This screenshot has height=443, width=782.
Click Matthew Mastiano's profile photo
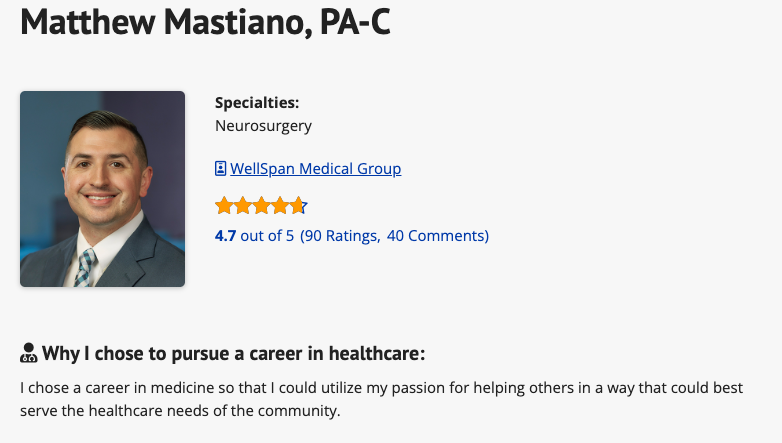102,189
